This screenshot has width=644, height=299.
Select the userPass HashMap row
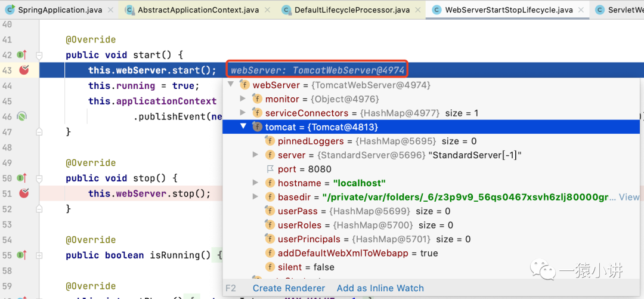(x=431, y=211)
